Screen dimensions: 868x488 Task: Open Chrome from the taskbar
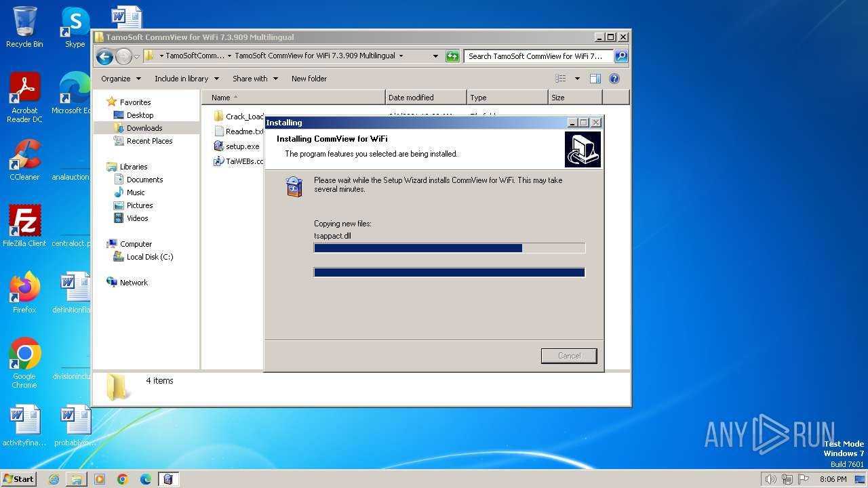point(123,479)
